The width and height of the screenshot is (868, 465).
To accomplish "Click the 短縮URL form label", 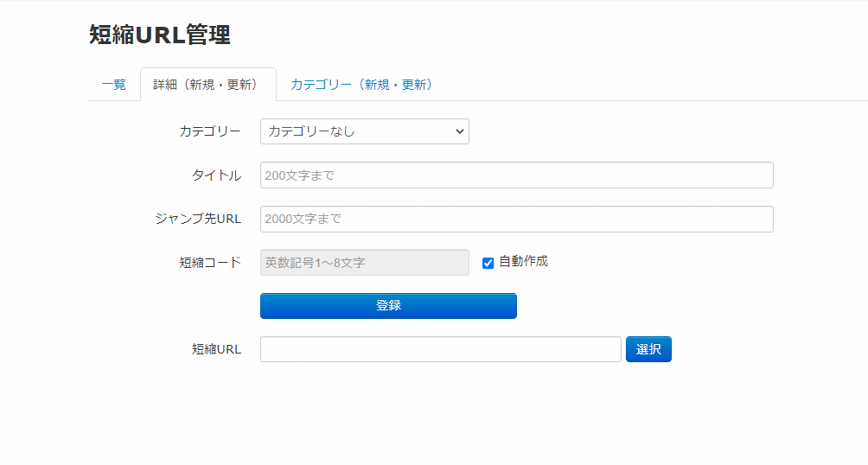I will click(x=216, y=349).
